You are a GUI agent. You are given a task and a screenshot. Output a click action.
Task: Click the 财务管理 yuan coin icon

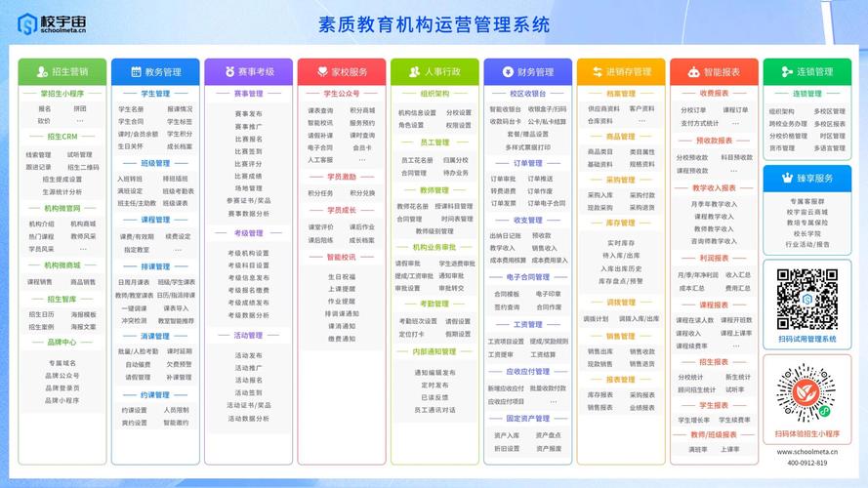tap(508, 72)
